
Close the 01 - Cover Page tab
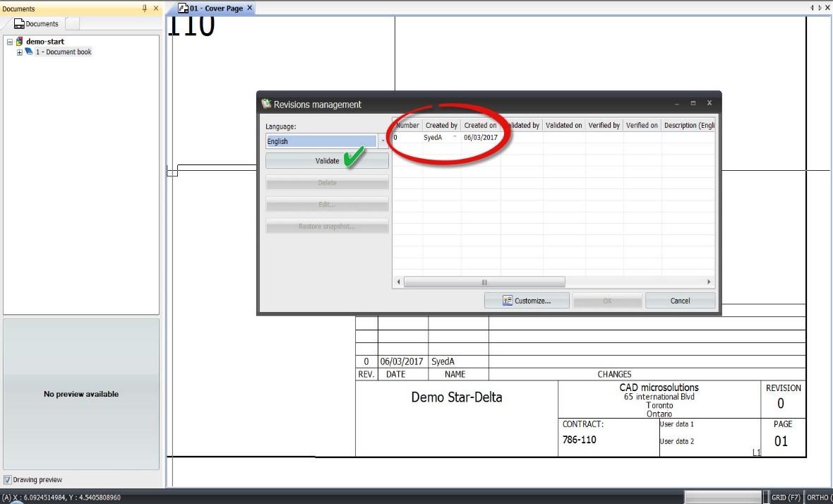point(250,8)
